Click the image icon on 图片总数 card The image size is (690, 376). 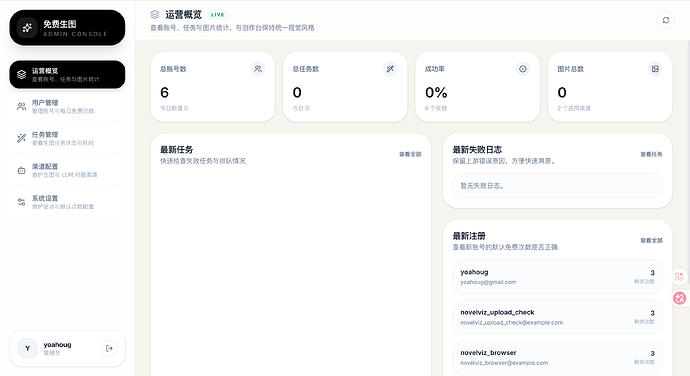[x=655, y=69]
